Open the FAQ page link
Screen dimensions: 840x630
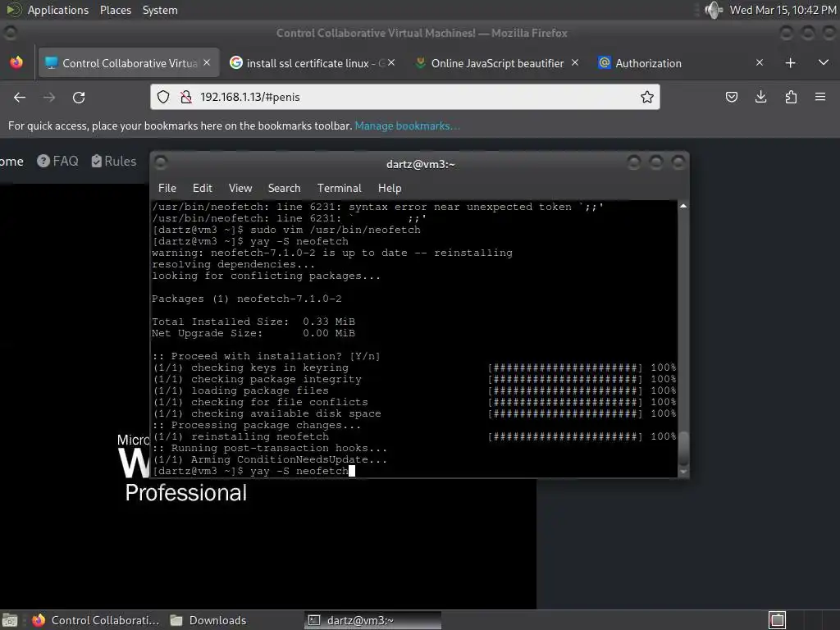pos(58,162)
